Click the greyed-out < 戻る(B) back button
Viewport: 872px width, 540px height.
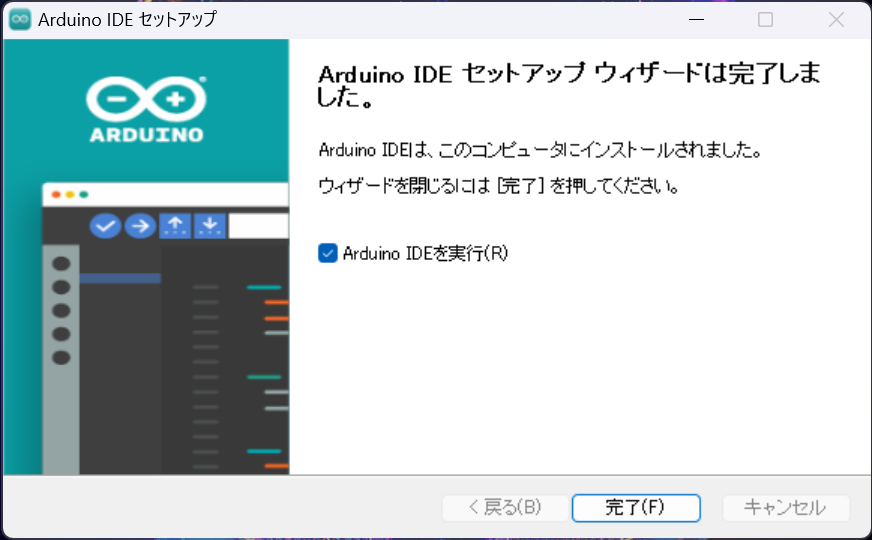pos(505,508)
